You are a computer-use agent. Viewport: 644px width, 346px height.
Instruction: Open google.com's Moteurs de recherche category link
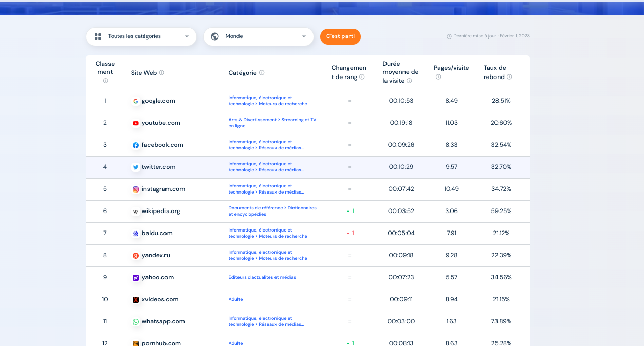(x=268, y=101)
